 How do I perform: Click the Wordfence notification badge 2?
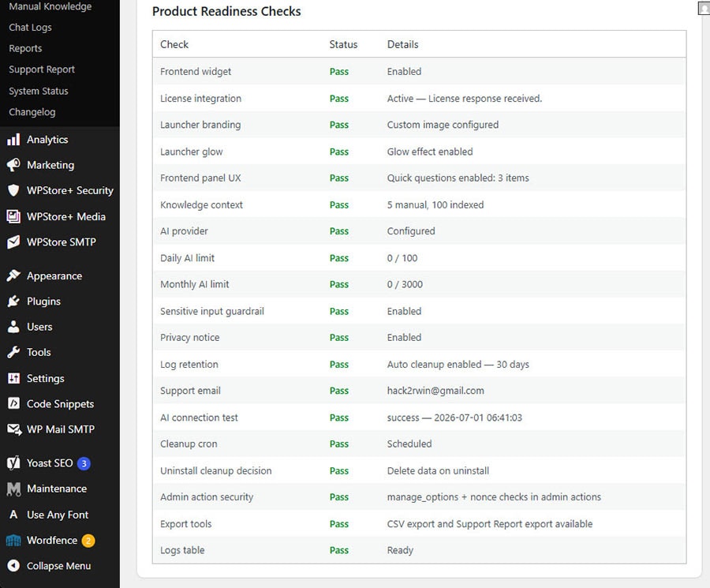[88, 541]
